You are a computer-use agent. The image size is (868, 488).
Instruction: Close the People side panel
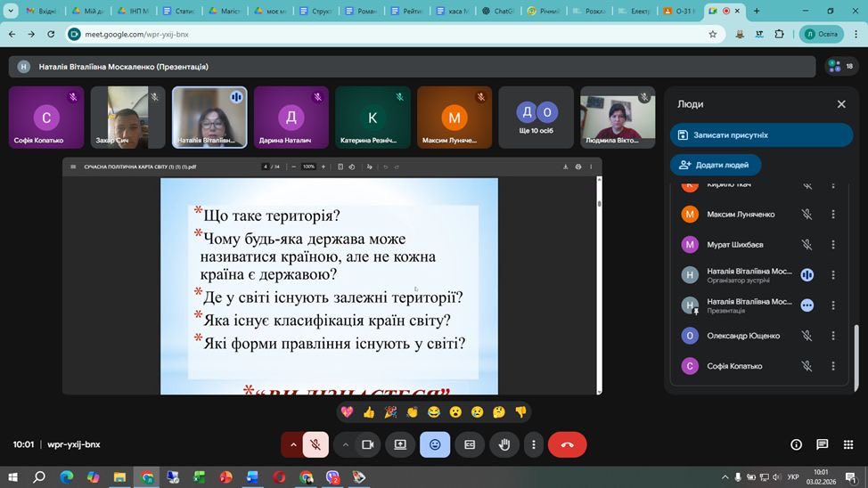[841, 104]
